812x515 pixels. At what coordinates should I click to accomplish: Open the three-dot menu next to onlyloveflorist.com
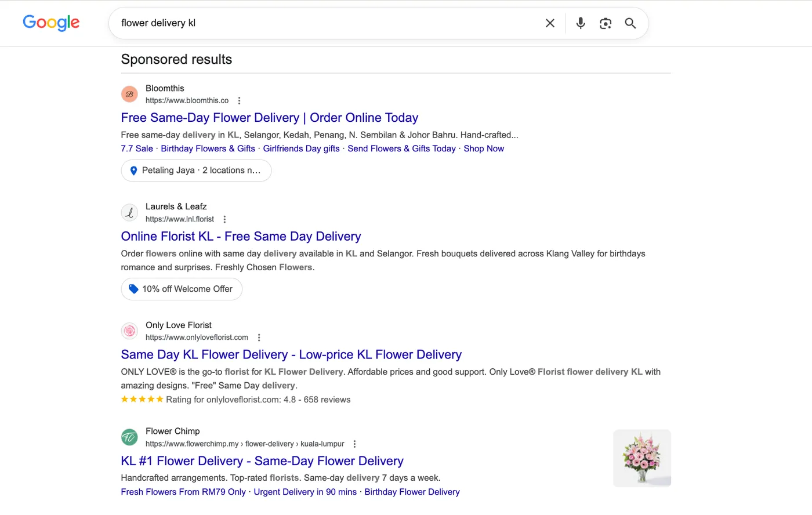[x=259, y=338]
